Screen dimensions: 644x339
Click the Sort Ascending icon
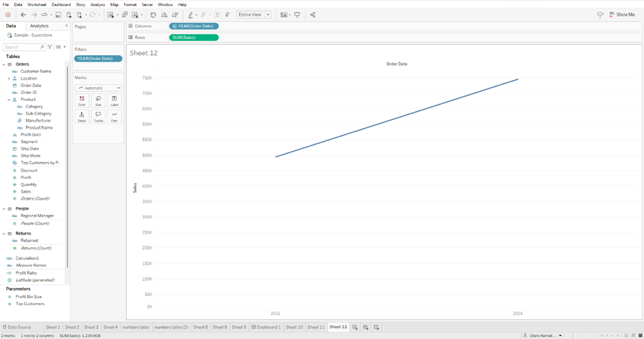click(164, 15)
